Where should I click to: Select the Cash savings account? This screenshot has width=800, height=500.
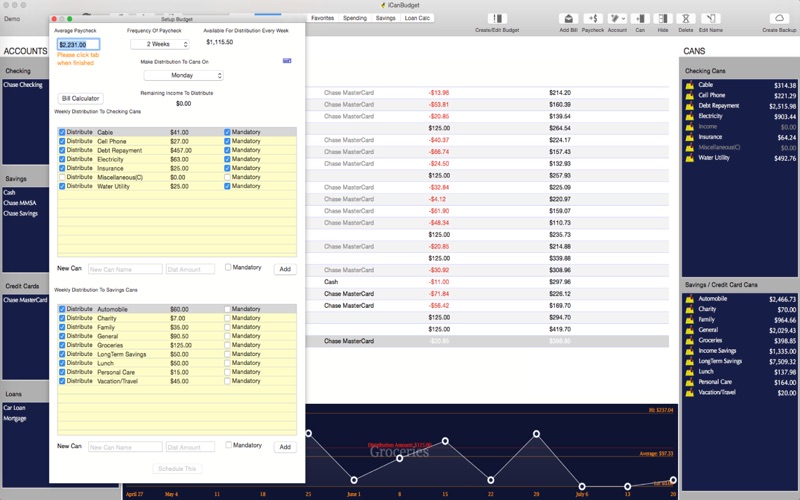pos(9,192)
